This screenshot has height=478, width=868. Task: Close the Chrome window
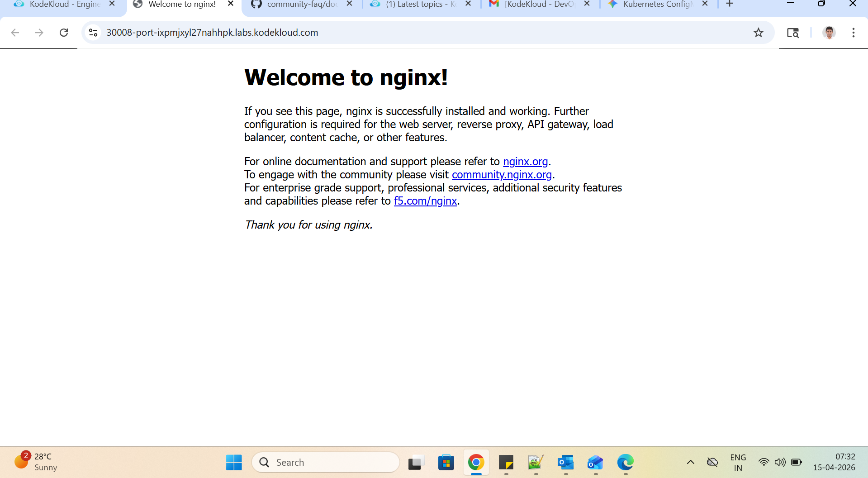853,4
